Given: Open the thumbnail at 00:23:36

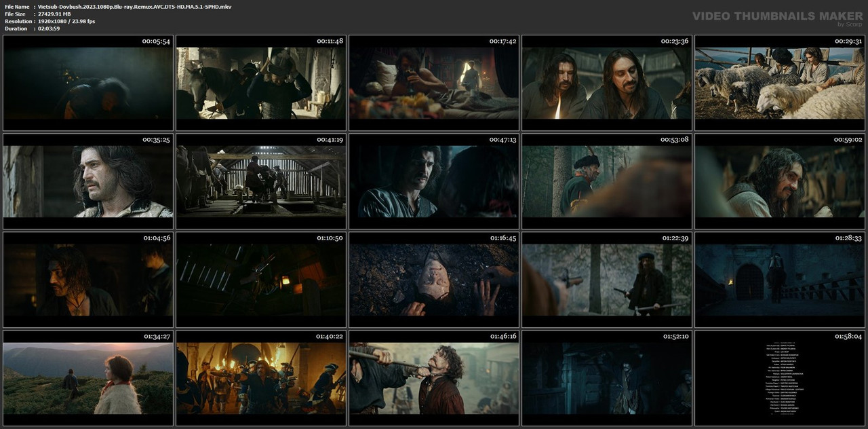Looking at the screenshot, I should click(607, 83).
